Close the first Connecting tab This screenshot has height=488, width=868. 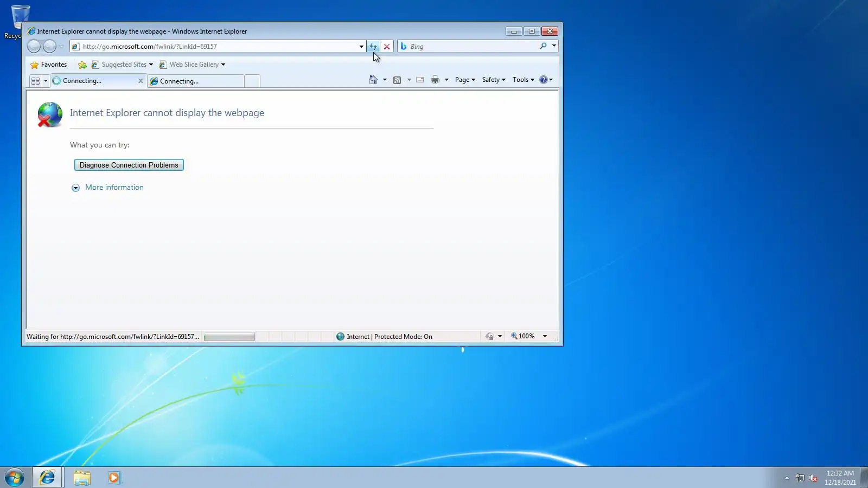point(141,81)
